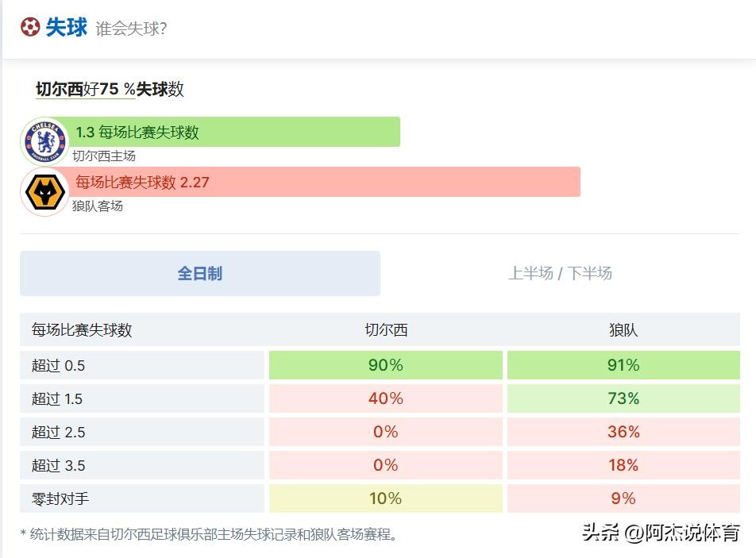Click Wolves' 36% over 2.5 cell
Screen dimensions: 756x558
point(623,432)
